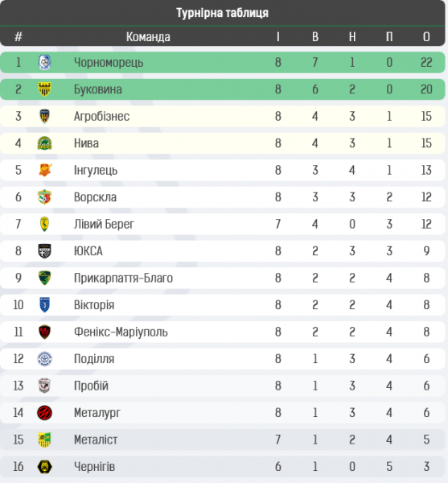Click the Турнірна таблиця title tab
Viewport: 448px width, 483px height.
tap(223, 13)
